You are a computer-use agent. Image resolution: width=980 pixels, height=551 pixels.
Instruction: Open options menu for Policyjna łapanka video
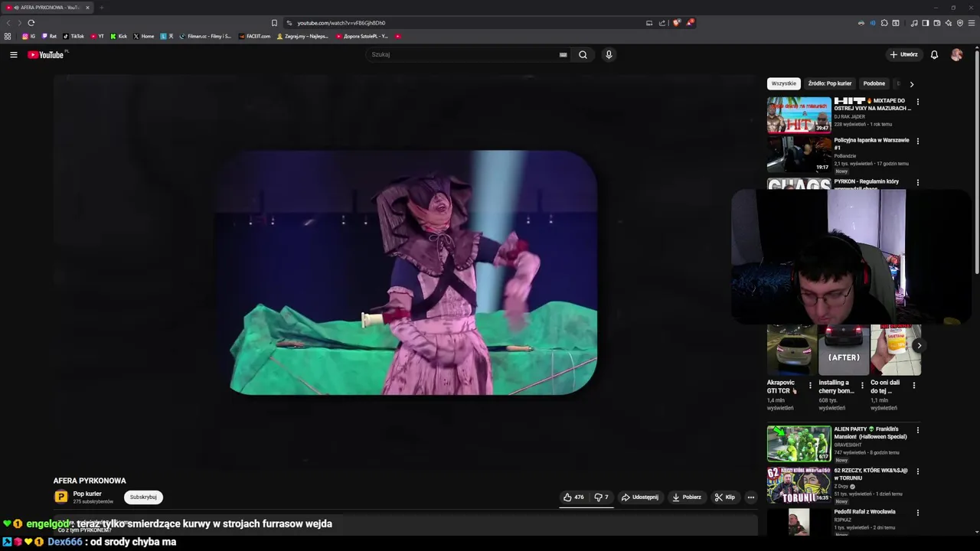click(917, 141)
